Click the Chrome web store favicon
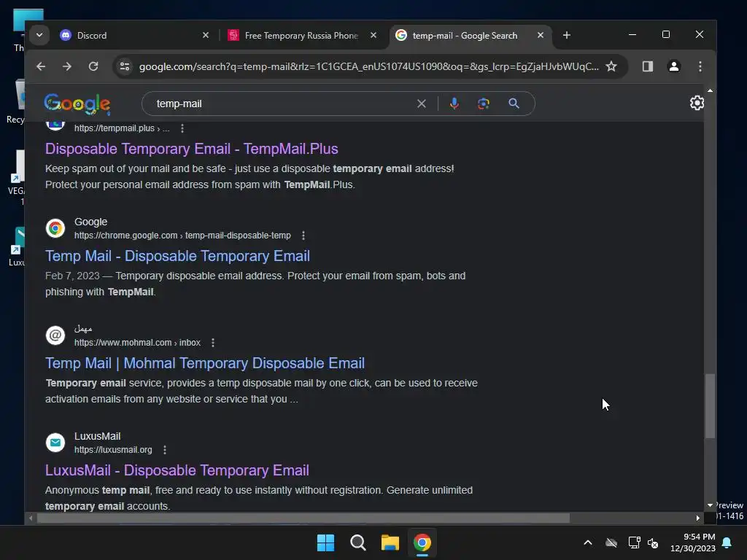 point(55,228)
